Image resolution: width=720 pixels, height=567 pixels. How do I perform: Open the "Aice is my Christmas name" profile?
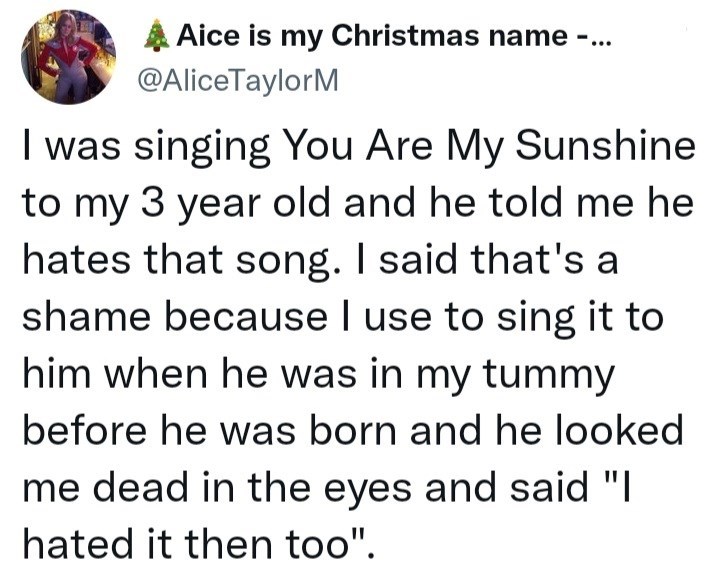370,37
